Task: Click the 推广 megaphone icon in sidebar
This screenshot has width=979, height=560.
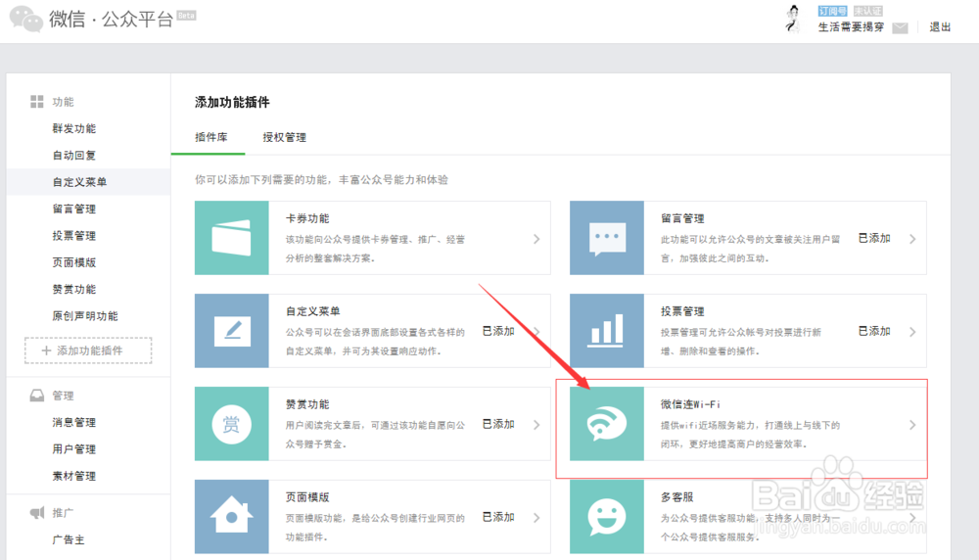Action: pyautogui.click(x=37, y=513)
